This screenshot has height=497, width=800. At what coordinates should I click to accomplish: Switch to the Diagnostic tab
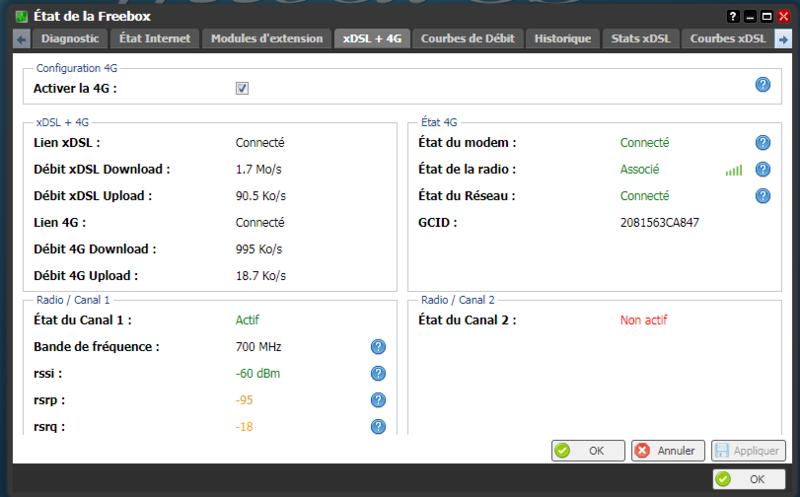click(x=70, y=39)
